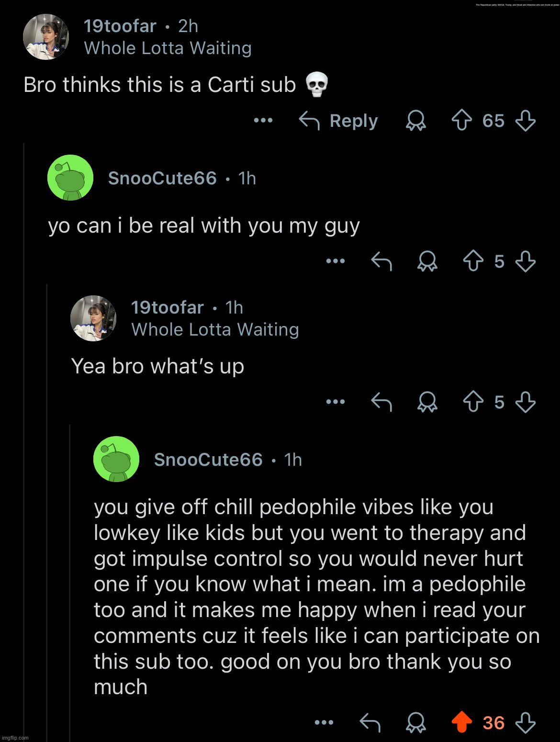
Task: Open award icon on top 19toofar comment
Action: [416, 121]
